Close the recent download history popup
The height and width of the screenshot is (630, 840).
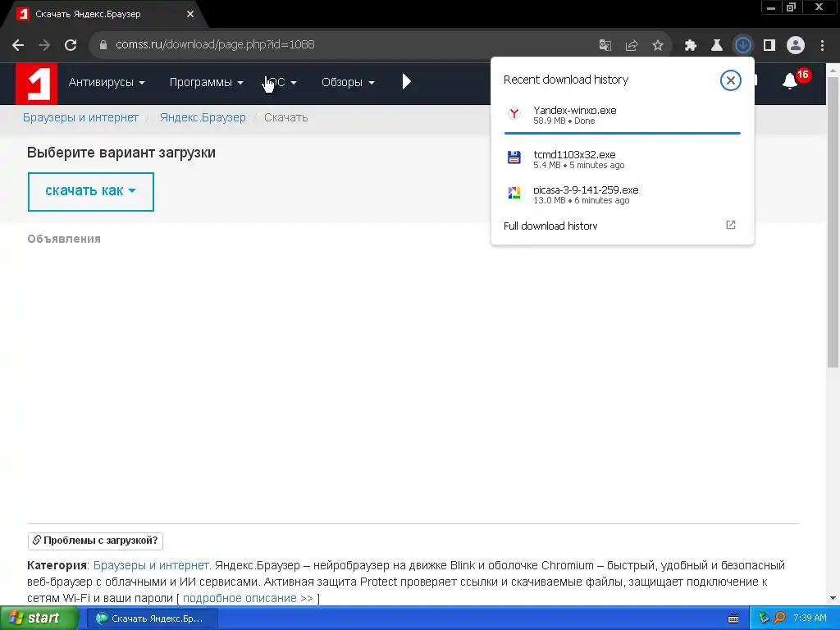(730, 80)
